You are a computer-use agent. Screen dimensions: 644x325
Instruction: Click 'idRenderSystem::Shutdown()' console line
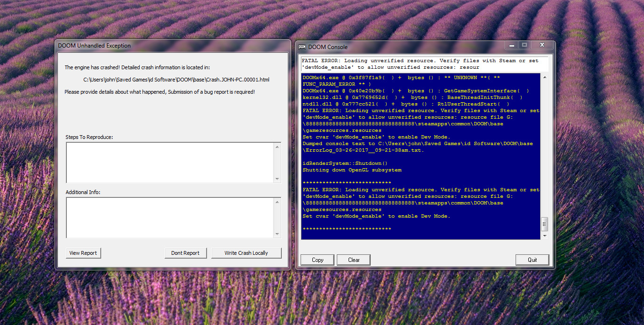coord(345,163)
